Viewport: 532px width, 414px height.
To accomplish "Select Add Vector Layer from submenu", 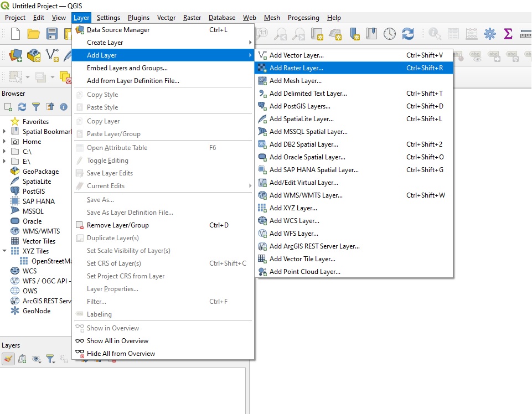I will tap(296, 55).
